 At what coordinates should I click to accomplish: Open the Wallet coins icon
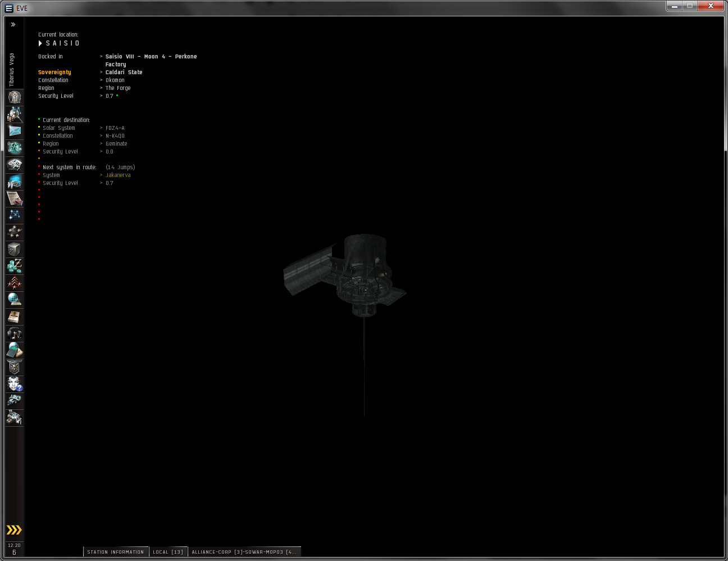tap(15, 266)
